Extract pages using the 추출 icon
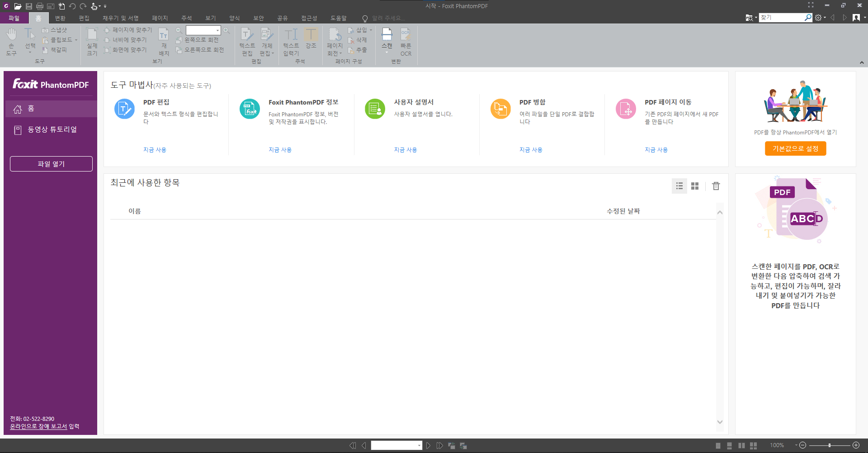868x453 pixels. [359, 50]
